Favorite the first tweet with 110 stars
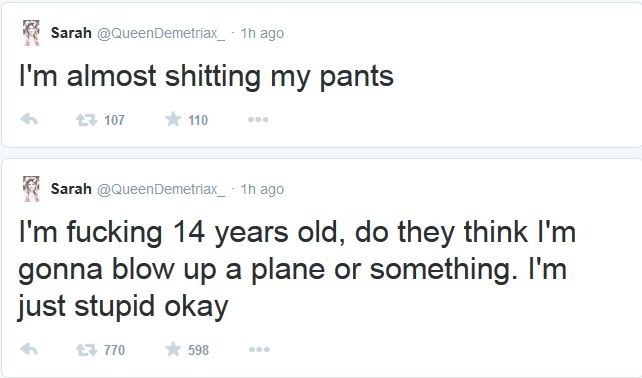 (173, 119)
